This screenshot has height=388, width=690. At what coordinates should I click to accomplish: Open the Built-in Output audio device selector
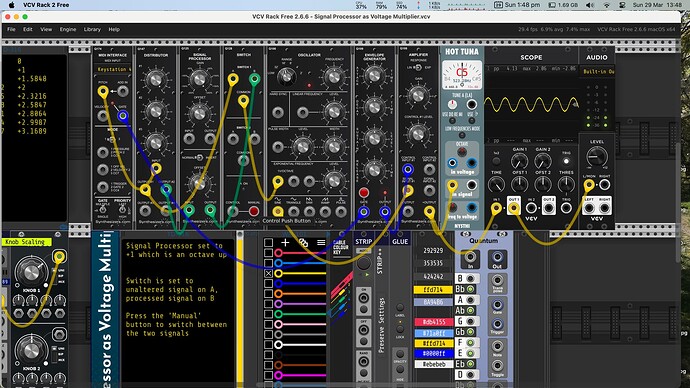(x=598, y=71)
